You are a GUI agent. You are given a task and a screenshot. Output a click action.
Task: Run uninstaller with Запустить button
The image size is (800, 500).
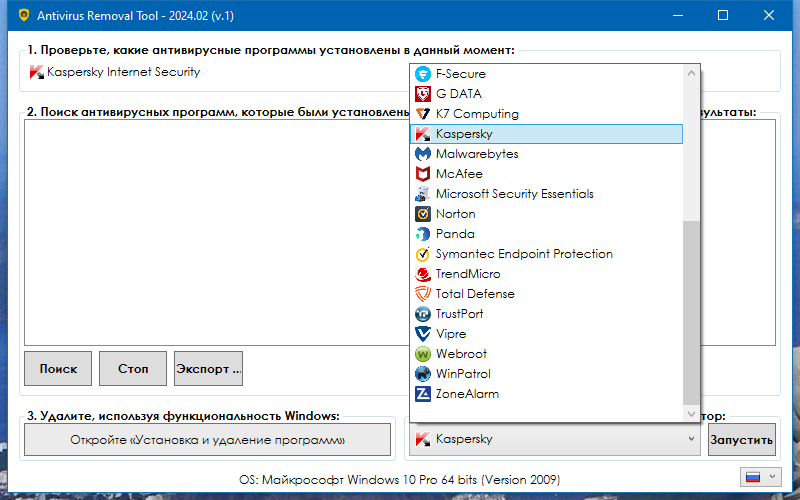pos(742,439)
